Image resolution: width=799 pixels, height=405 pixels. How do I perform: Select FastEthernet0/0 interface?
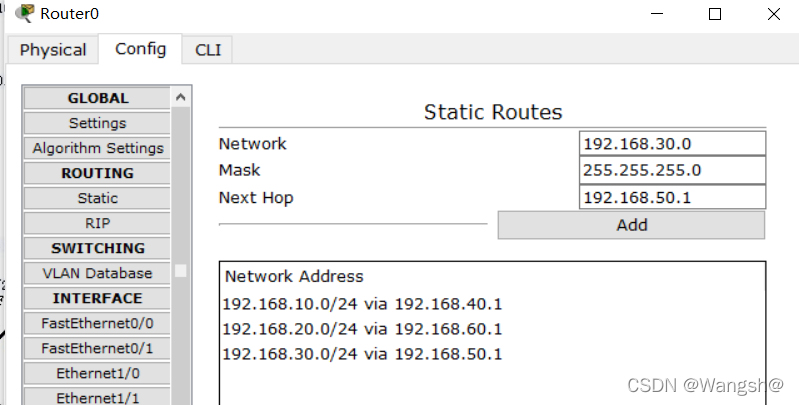pos(97,323)
